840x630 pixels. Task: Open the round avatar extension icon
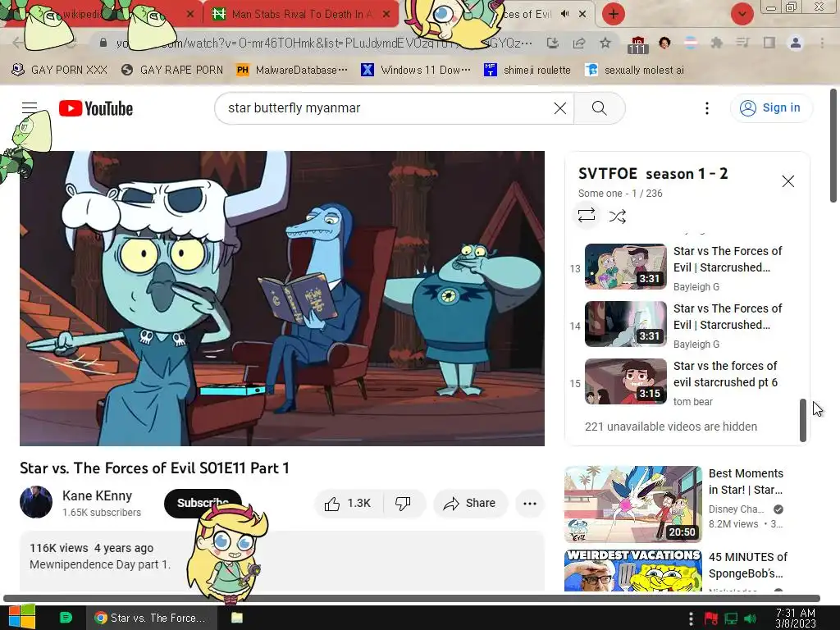(x=664, y=43)
